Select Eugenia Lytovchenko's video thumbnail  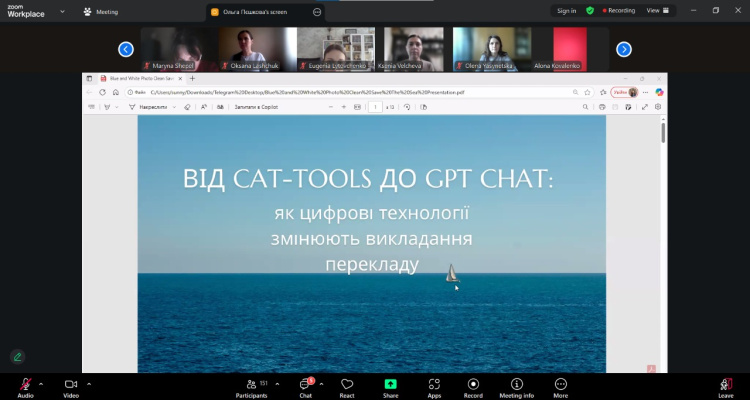coord(336,49)
